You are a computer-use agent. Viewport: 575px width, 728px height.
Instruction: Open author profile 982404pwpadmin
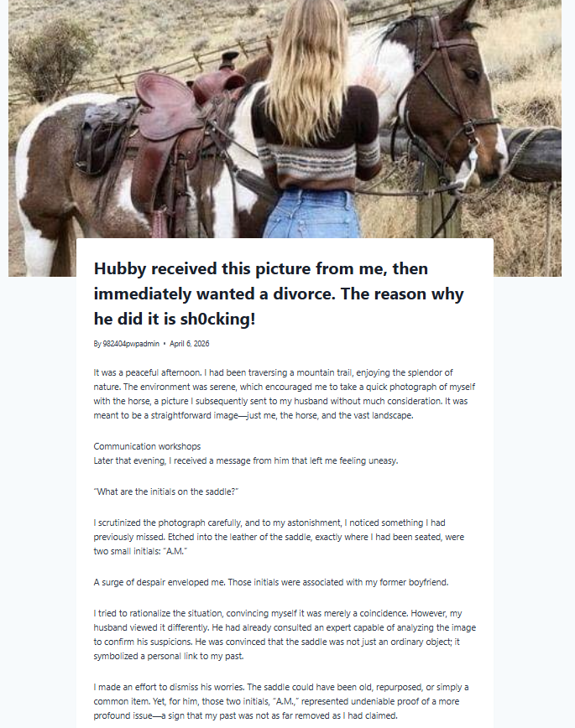126,344
